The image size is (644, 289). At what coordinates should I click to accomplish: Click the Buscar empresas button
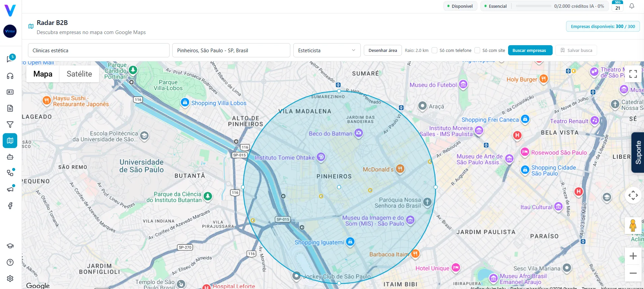tap(530, 50)
